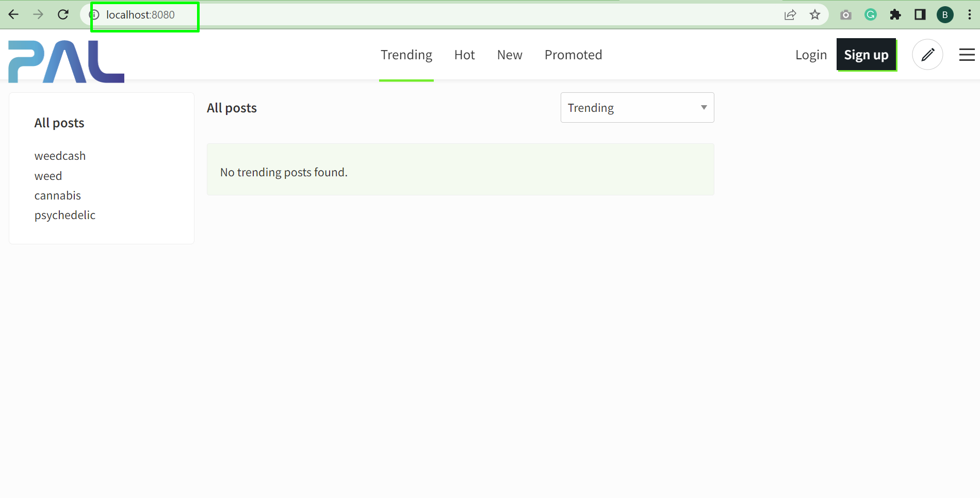Select the cannabis tag
The height and width of the screenshot is (498, 980).
(x=58, y=195)
